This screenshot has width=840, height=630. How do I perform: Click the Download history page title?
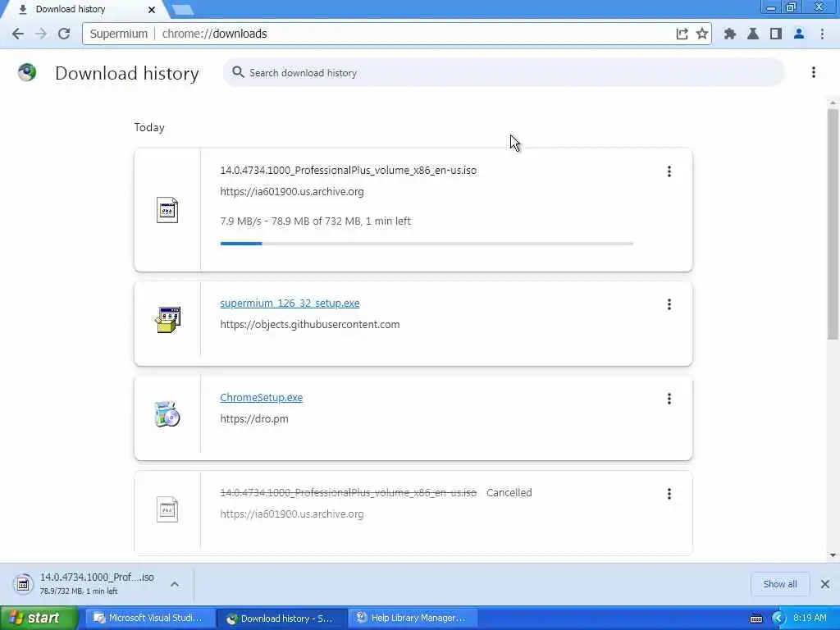[x=127, y=73]
